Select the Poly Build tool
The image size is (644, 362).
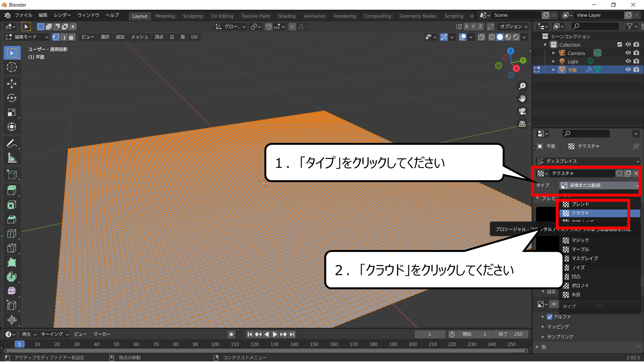pos(12,263)
